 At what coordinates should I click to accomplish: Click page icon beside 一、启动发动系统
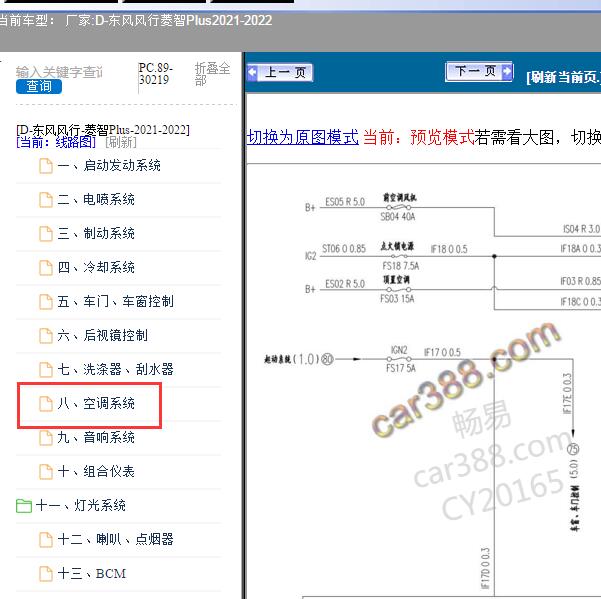46,166
